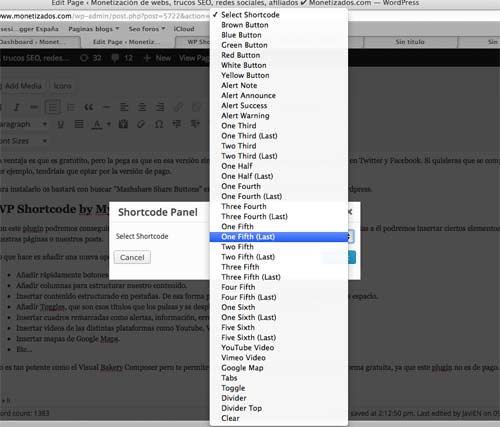The image size is (500, 427).
Task: Pick the Three Fourth column shortcode
Action: [279, 206]
